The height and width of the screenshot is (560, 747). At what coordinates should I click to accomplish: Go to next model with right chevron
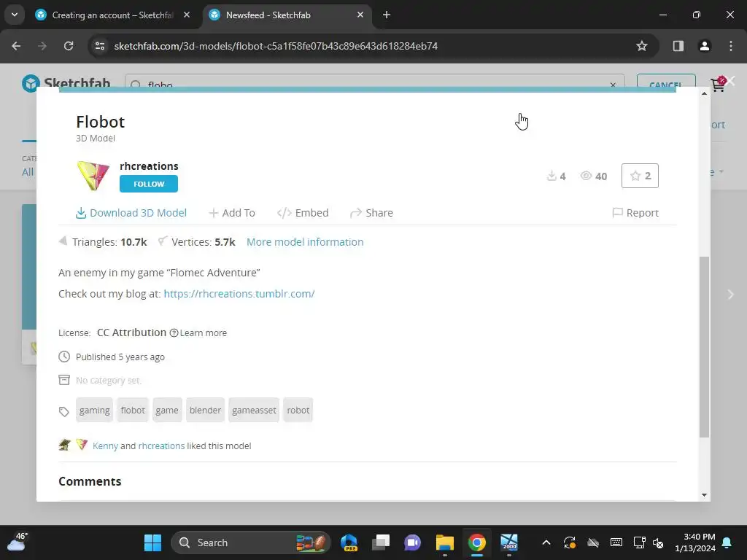[731, 295]
